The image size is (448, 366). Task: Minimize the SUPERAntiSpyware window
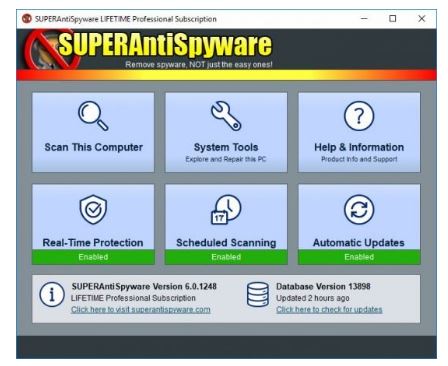click(364, 19)
